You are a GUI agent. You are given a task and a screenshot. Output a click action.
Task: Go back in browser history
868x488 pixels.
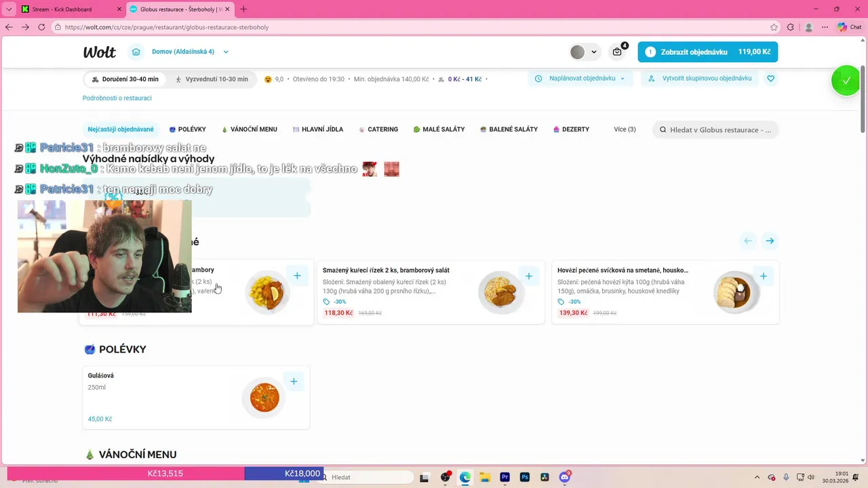tap(9, 27)
